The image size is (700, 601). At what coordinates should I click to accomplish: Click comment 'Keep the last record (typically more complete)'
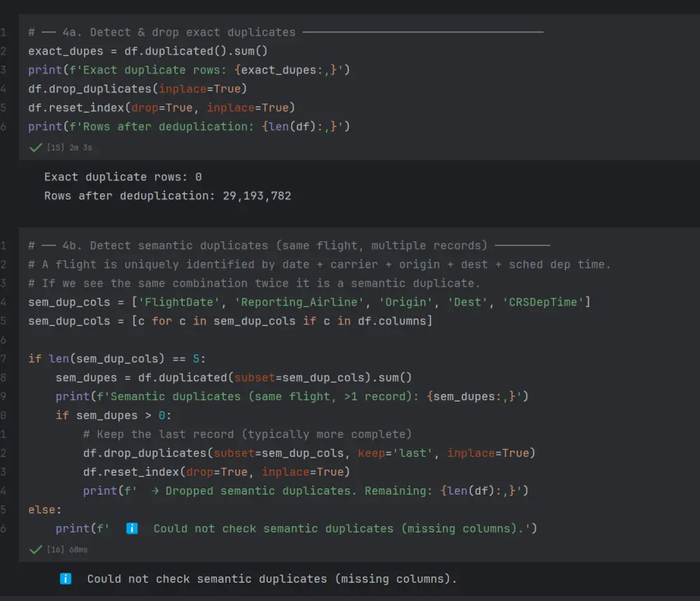[247, 434]
